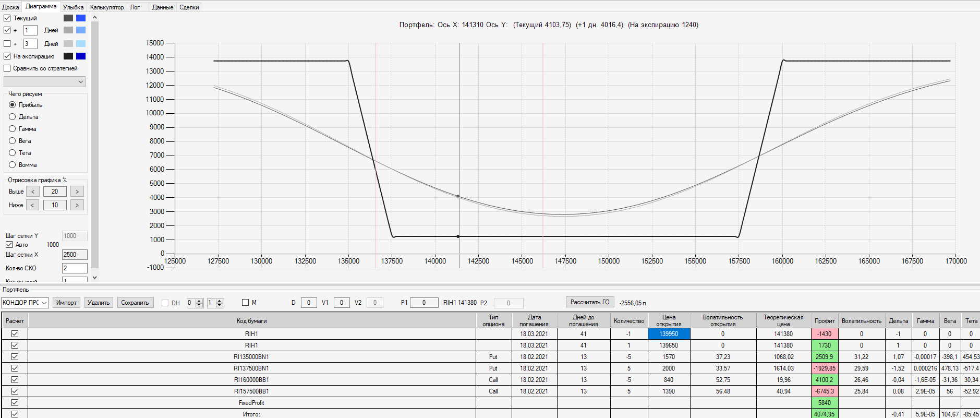Click the Код бумаги column header
The height and width of the screenshot is (418, 980).
[251, 320]
